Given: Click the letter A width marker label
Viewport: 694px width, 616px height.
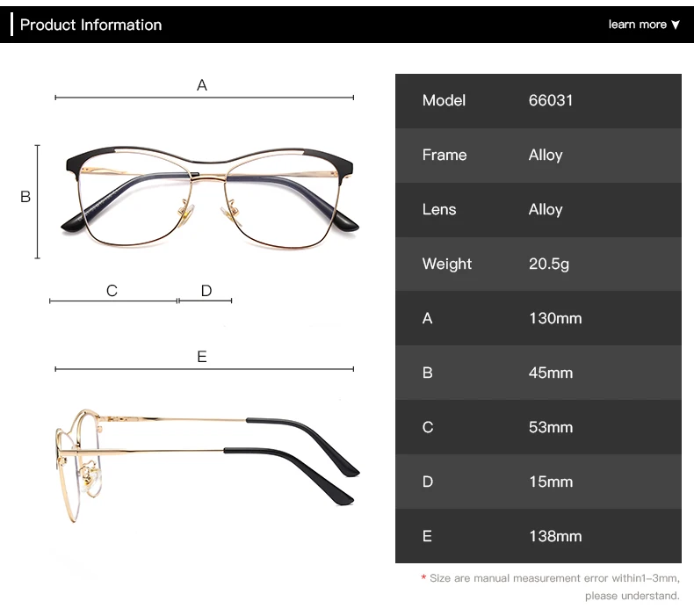Looking at the screenshot, I should tap(202, 85).
